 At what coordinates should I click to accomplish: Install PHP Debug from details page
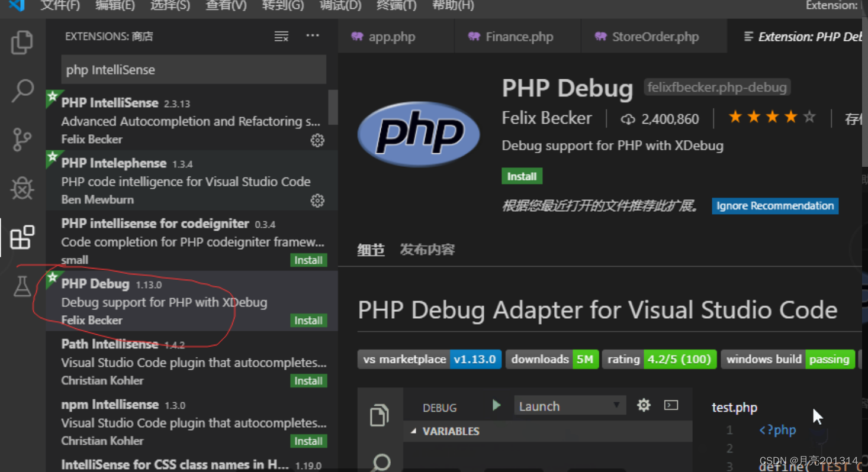522,176
